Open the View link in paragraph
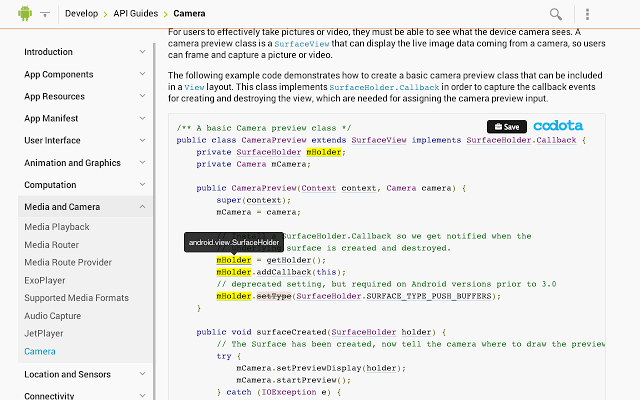The width and height of the screenshot is (640, 400). [194, 87]
